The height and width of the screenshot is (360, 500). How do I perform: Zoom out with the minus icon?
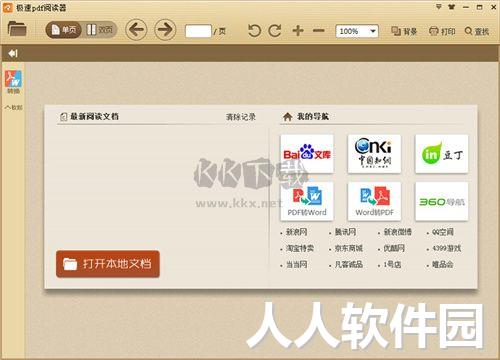point(319,31)
